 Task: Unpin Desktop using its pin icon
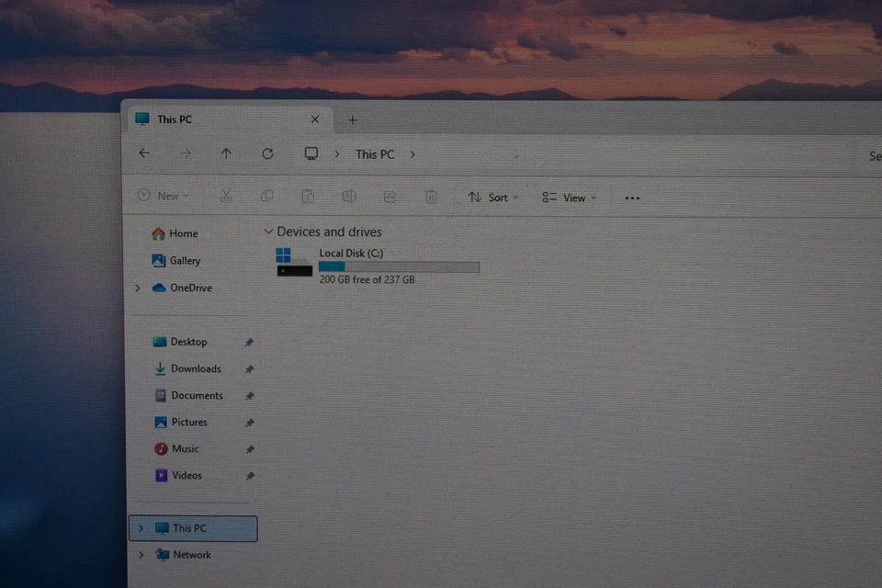point(249,342)
